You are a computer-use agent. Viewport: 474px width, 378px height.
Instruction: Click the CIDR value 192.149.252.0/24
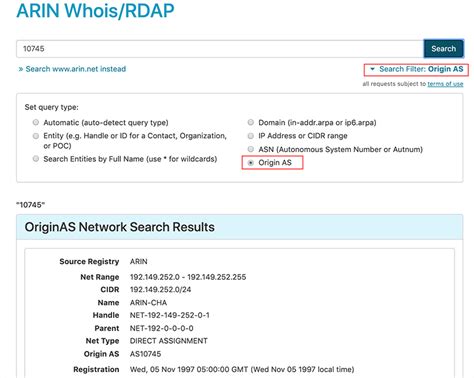(160, 289)
